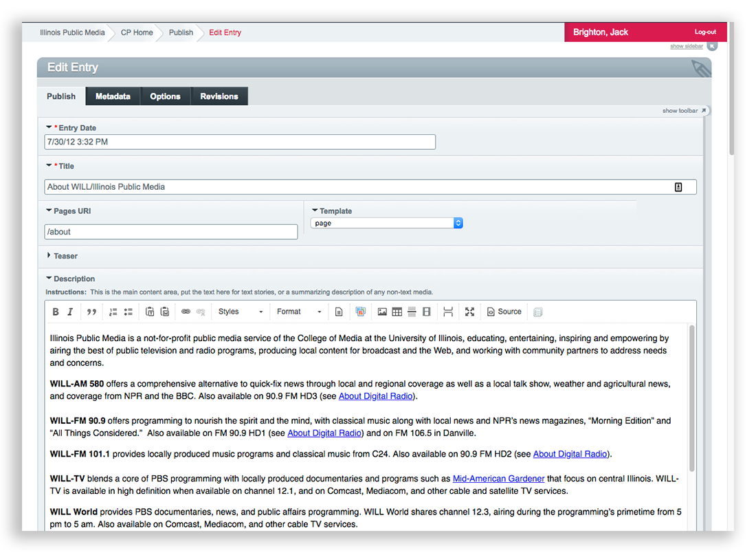This screenshot has width=756, height=553.
Task: Click the glossary icon in the Title field
Action: click(x=678, y=187)
